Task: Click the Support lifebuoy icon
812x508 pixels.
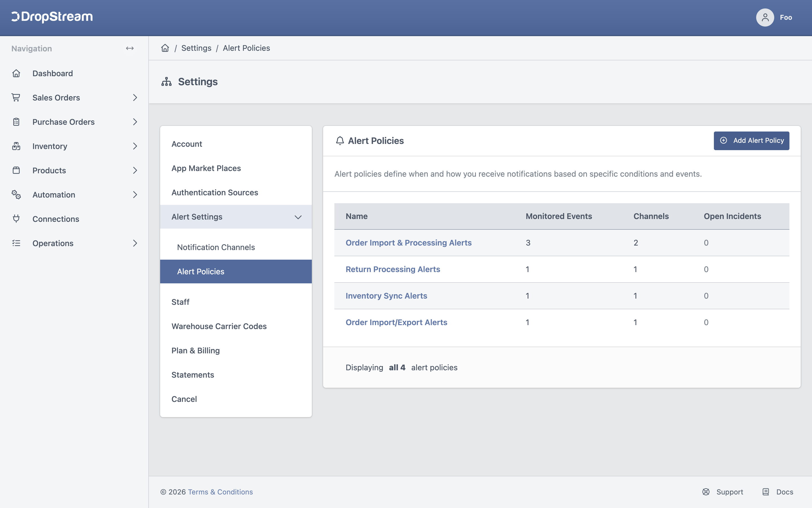Action: pos(706,492)
